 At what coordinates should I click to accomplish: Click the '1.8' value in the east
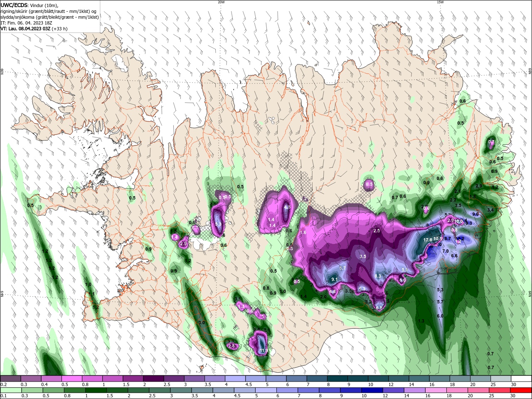click(473, 197)
